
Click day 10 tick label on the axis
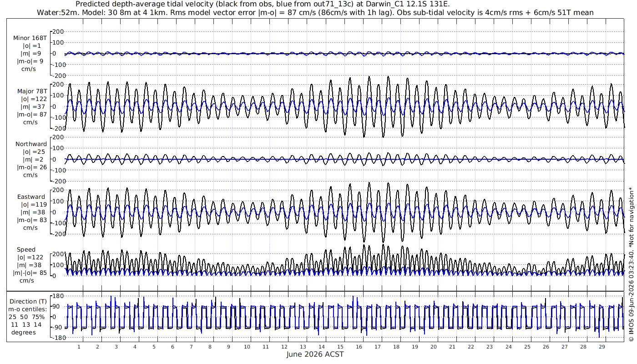(x=247, y=347)
